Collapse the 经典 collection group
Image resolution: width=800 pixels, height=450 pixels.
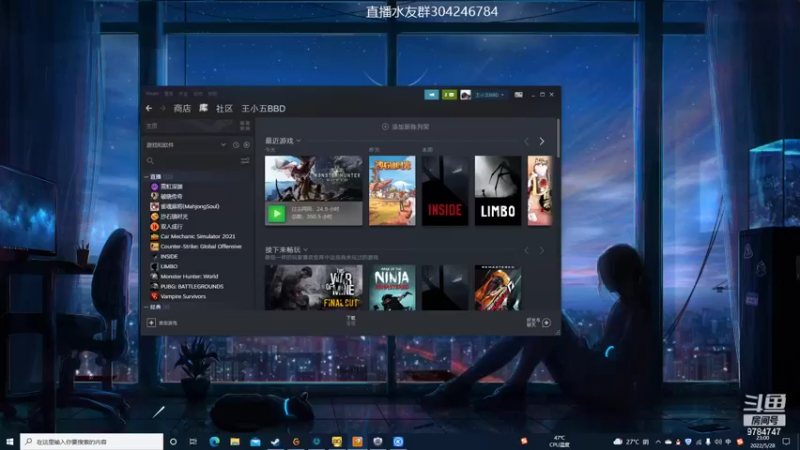pyautogui.click(x=146, y=307)
